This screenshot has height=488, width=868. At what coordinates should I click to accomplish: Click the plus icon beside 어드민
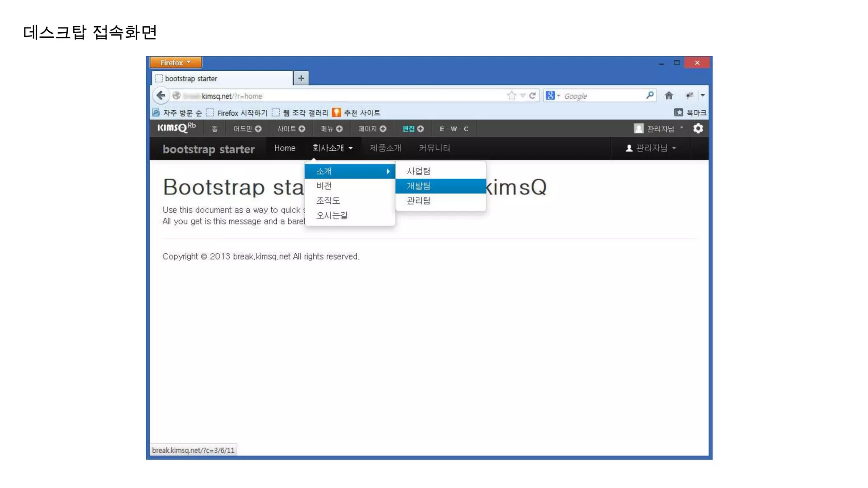pyautogui.click(x=258, y=129)
